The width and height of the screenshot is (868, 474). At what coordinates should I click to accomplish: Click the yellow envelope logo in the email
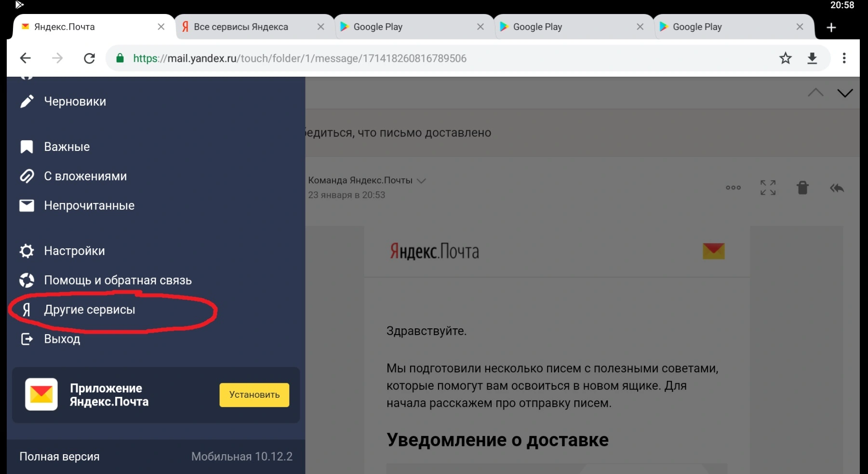click(714, 251)
